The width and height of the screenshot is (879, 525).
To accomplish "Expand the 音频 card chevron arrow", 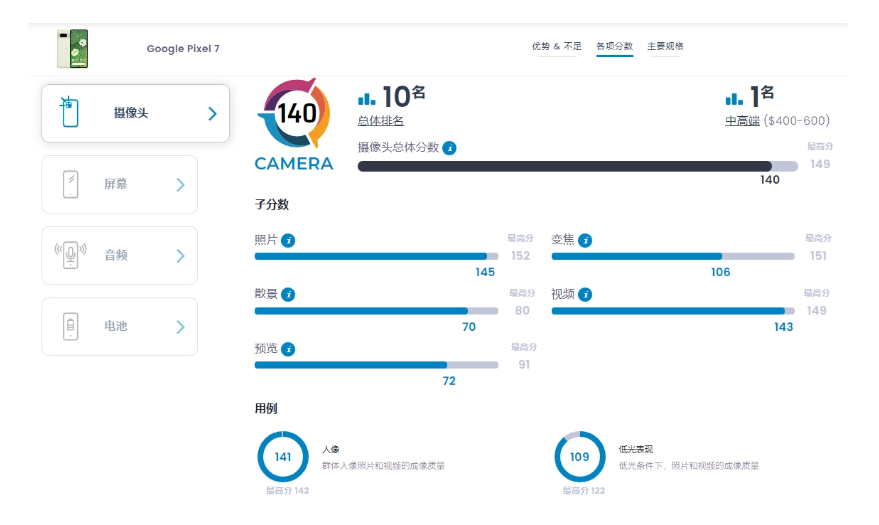I will coord(181,256).
